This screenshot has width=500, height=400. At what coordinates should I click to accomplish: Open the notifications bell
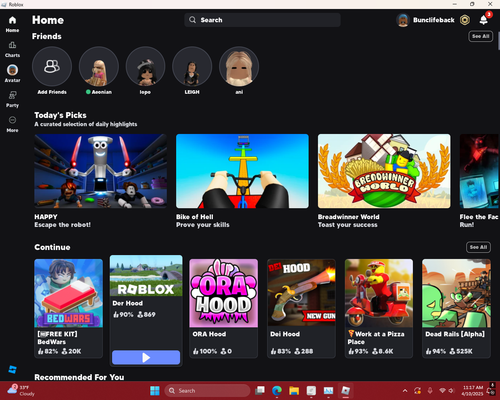point(484,20)
